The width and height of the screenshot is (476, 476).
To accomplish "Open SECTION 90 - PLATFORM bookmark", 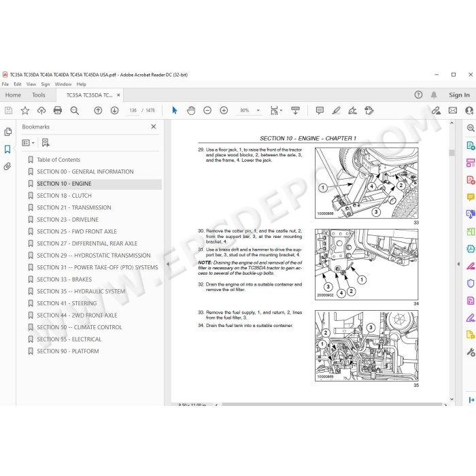I will 68,352.
